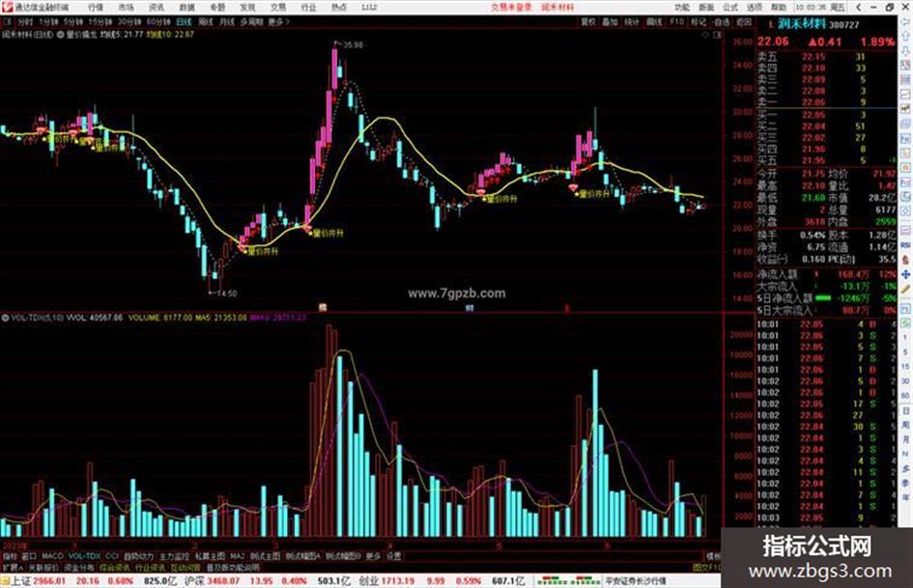The width and height of the screenshot is (913, 588).
Task: Expand the 扩展 panel
Action: [13, 567]
